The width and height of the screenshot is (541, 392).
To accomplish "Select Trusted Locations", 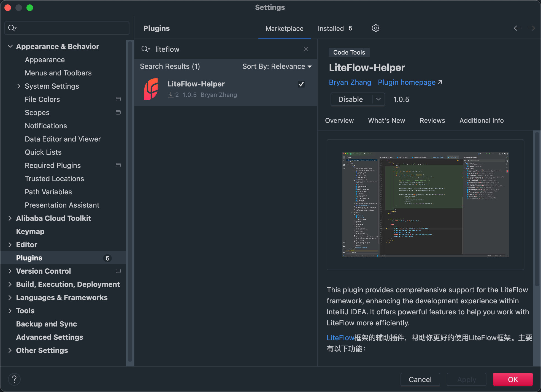I will pos(54,179).
